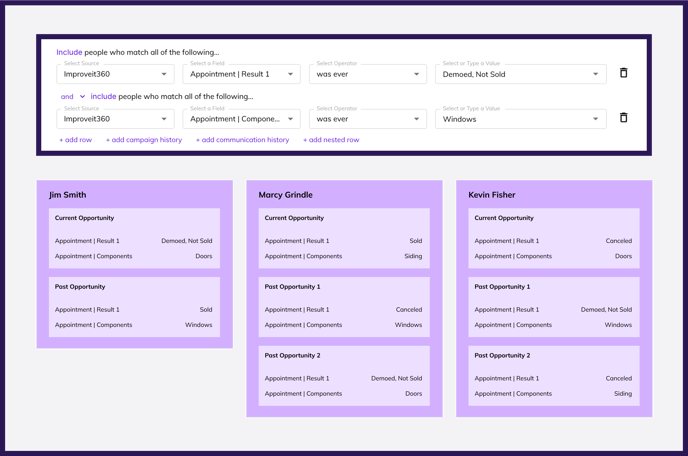Click '+ add campaign history' link
The image size is (688, 456).
coord(144,140)
